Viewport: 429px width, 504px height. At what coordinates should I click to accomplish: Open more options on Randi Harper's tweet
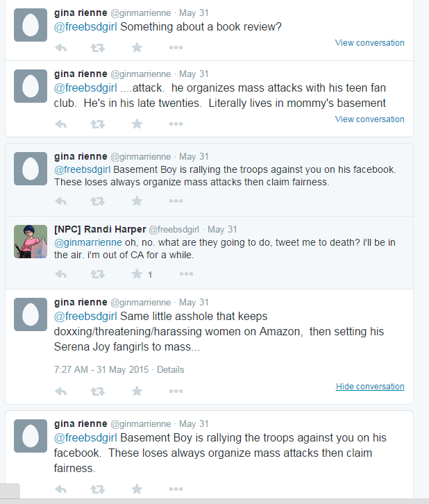[186, 274]
